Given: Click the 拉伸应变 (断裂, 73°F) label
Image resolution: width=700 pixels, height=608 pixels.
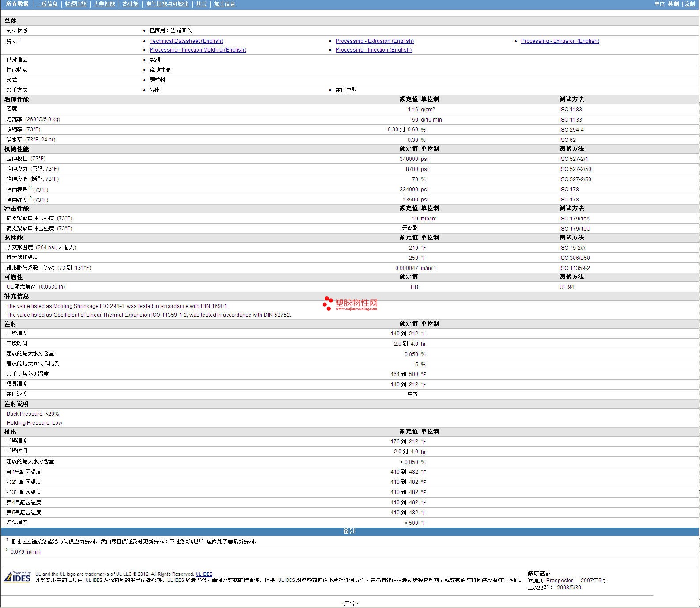Looking at the screenshot, I should click(x=33, y=179).
